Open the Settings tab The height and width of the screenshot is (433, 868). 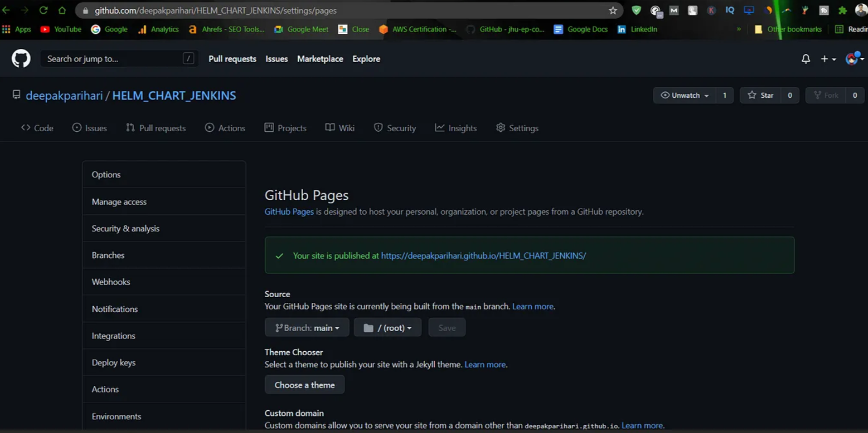tap(517, 128)
